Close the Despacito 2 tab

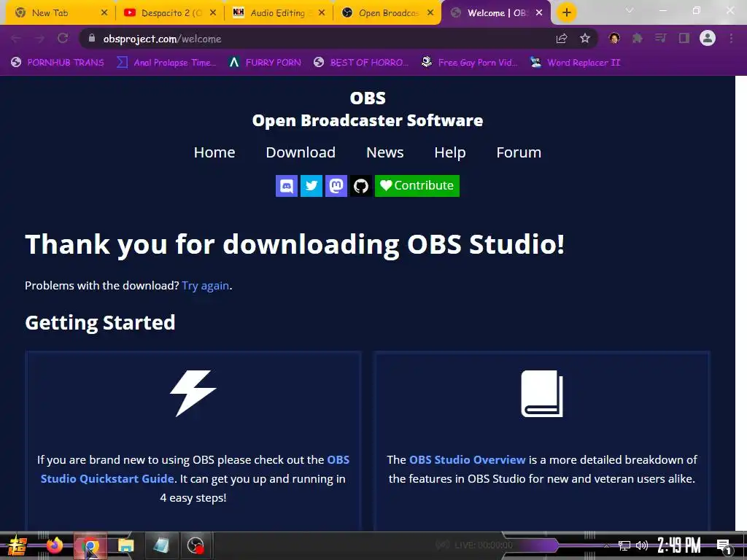[213, 13]
